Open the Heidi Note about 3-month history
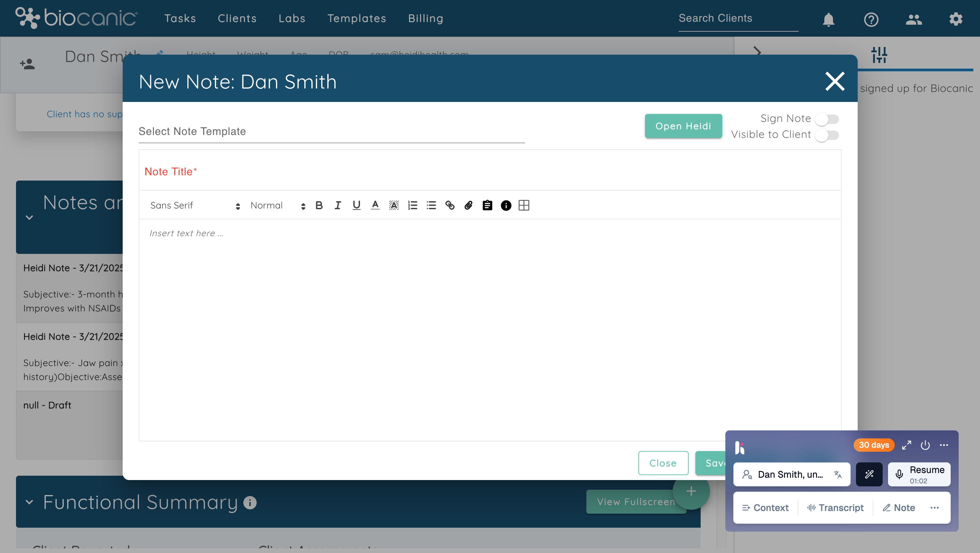The width and height of the screenshot is (980, 553). coord(70,288)
